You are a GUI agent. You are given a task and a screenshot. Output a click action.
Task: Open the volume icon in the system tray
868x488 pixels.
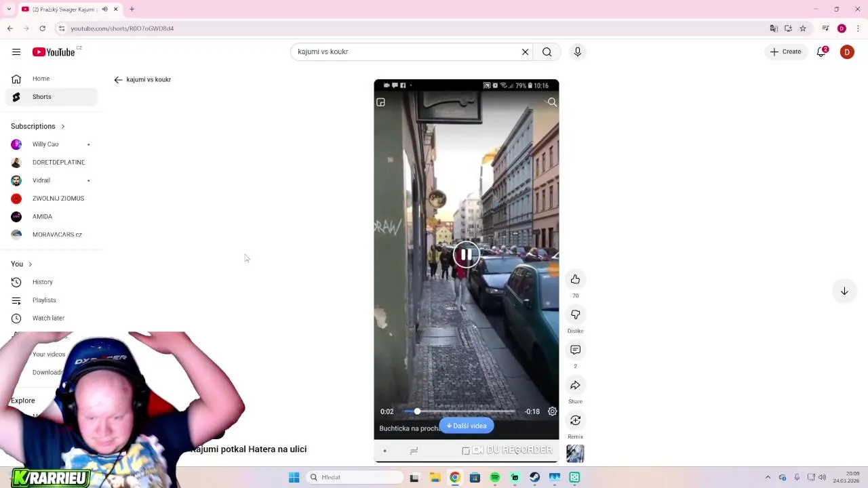[x=822, y=478]
